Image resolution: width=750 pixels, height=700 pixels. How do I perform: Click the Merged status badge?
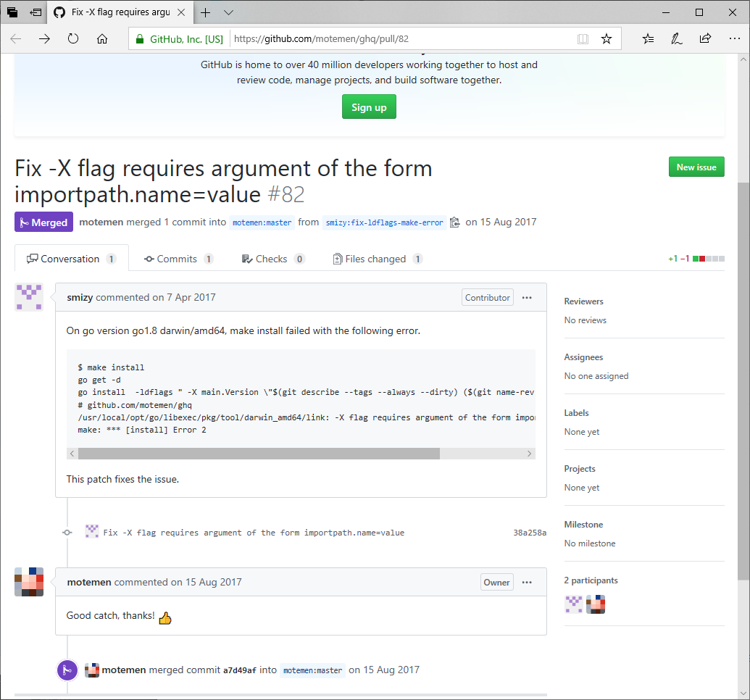click(x=43, y=222)
